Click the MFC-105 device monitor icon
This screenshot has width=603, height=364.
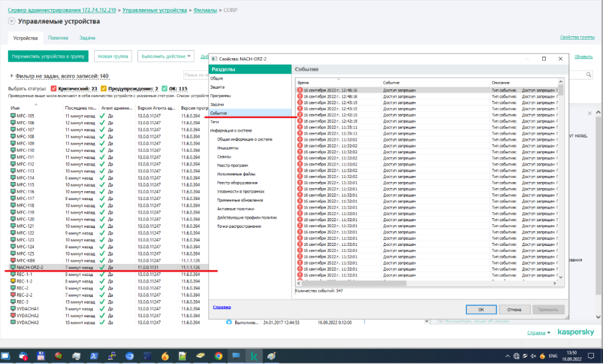[x=13, y=116]
